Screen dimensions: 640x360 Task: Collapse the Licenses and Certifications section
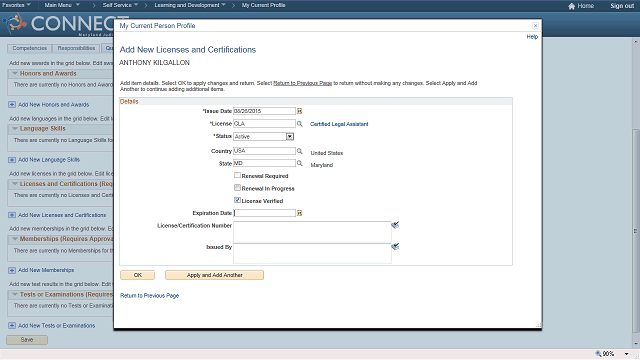tap(15, 184)
